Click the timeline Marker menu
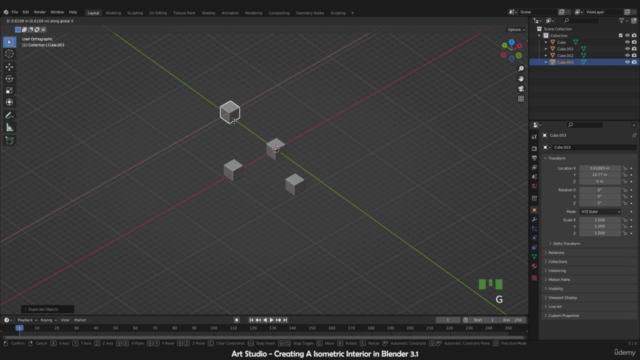Viewport: 640px width, 360px height. pos(80,320)
